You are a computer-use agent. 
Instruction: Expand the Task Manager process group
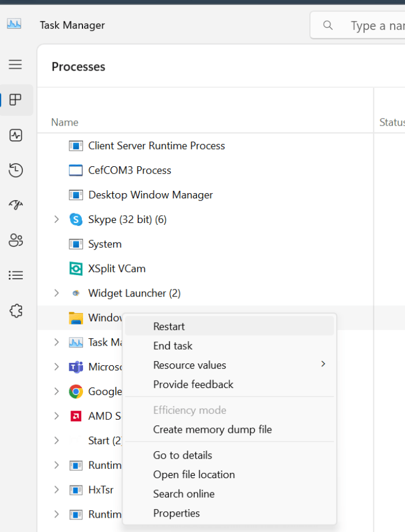(x=57, y=342)
